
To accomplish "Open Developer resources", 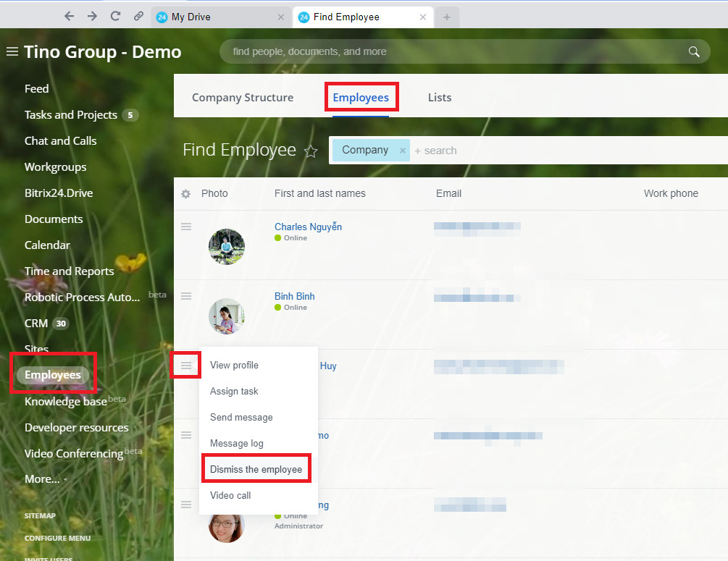I will pos(77,427).
